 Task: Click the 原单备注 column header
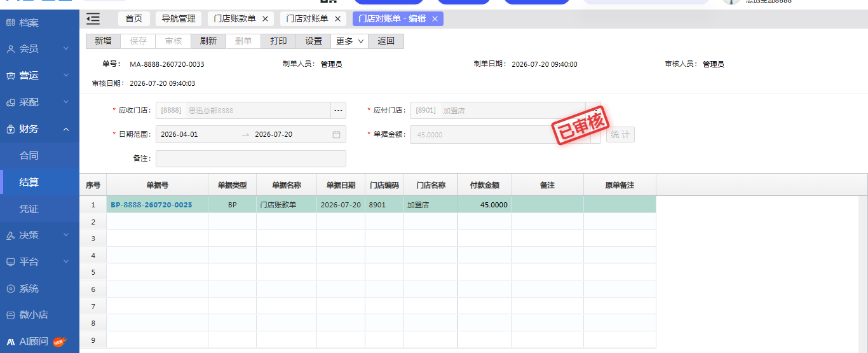[620, 185]
